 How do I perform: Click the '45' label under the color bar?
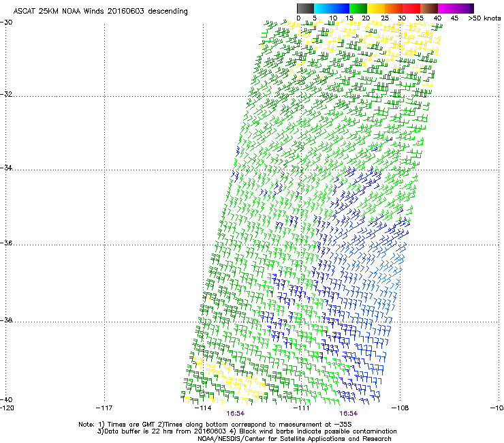tap(454, 18)
